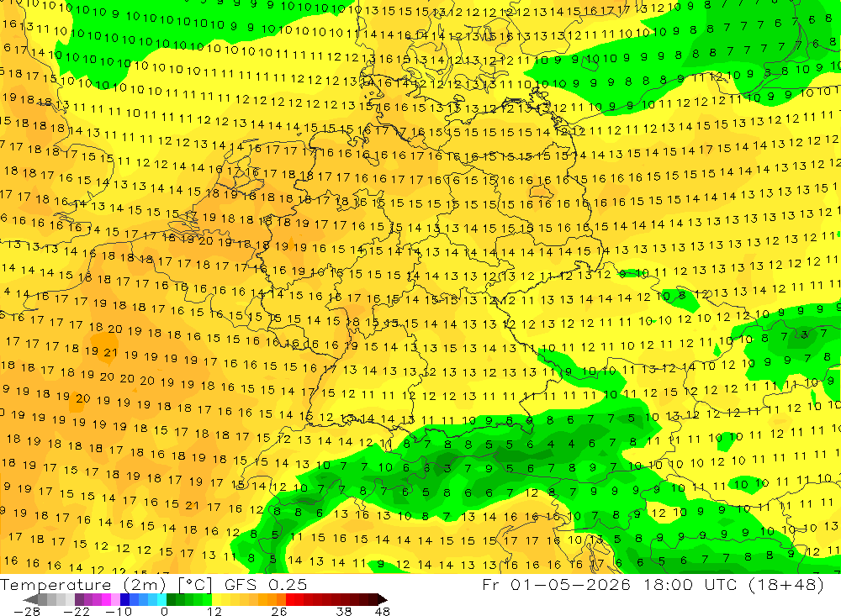Select the bright red swatch after the 26 label
This screenshot has width=841, height=616.
click(290, 600)
